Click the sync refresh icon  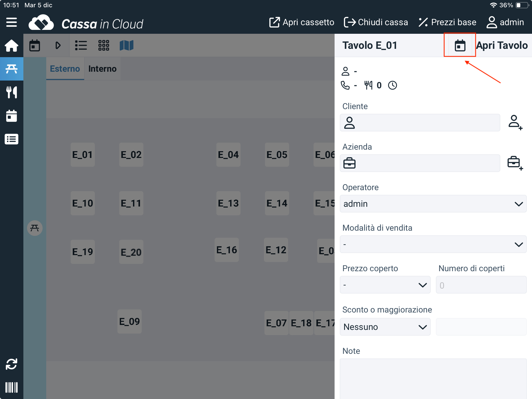click(11, 364)
